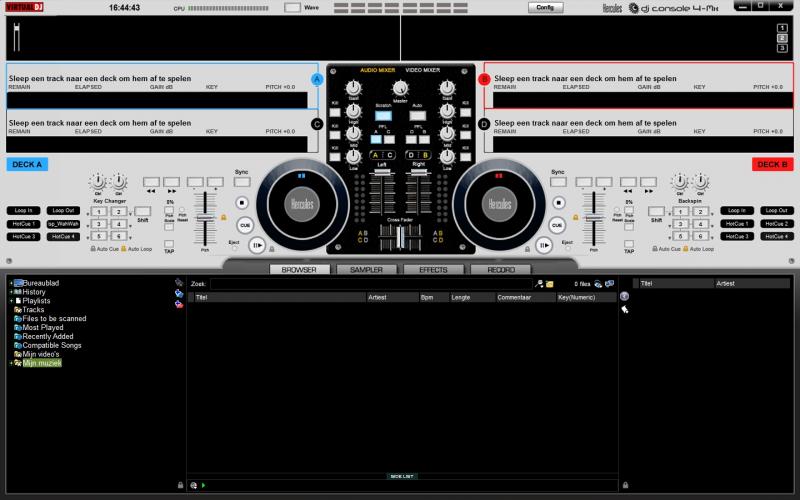Expand the History tree node
The width and height of the screenshot is (800, 500).
[x=11, y=292]
